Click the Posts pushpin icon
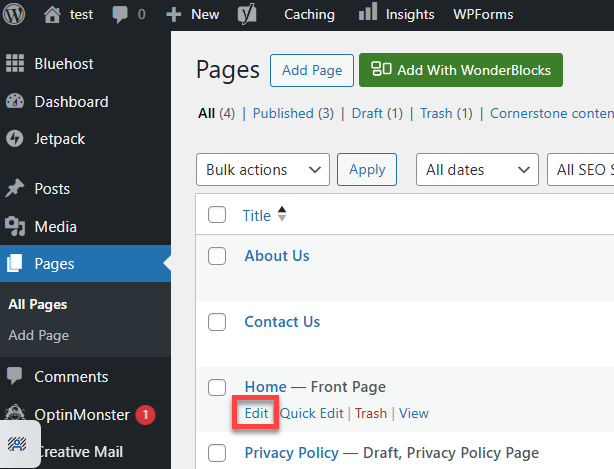 (15, 188)
